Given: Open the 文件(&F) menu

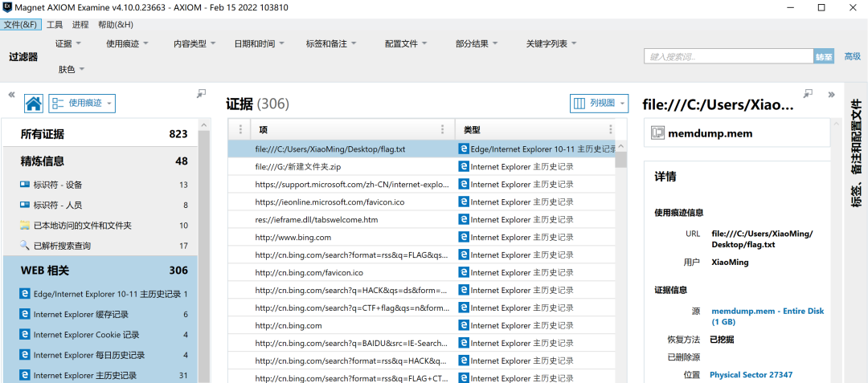Looking at the screenshot, I should pyautogui.click(x=20, y=24).
